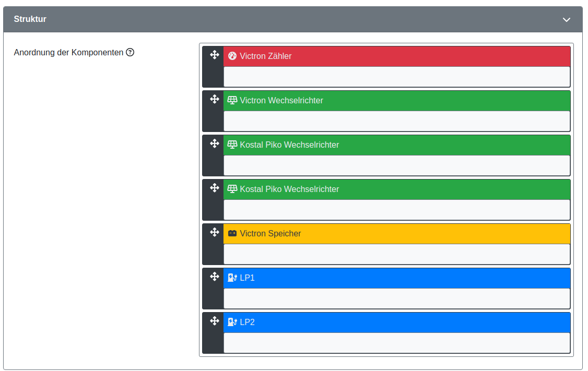Click the gauge icon of Victron Zähler

click(232, 56)
